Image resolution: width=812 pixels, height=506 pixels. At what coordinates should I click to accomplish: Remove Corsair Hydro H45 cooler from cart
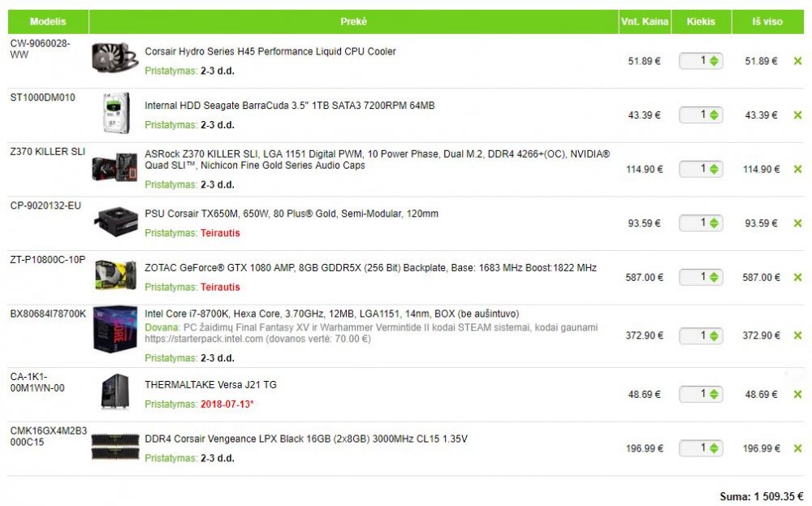797,61
